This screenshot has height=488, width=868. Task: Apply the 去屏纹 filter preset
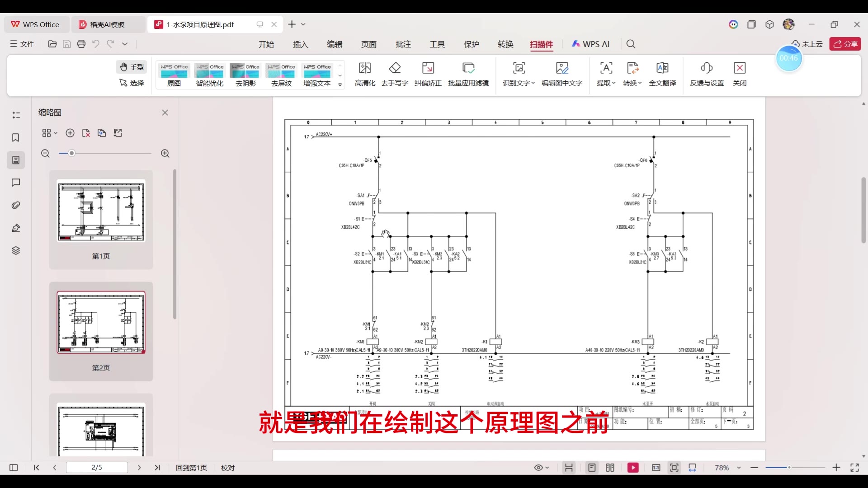(x=281, y=75)
